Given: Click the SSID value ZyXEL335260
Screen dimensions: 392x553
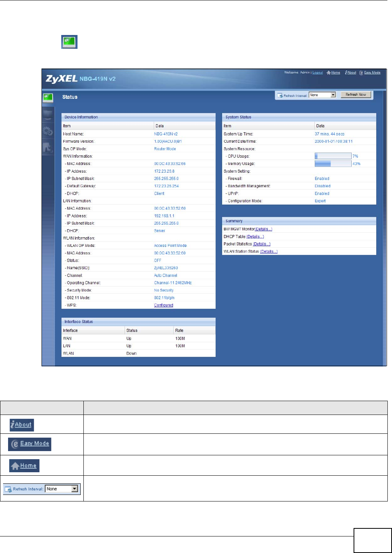Looking at the screenshot, I should (166, 268).
